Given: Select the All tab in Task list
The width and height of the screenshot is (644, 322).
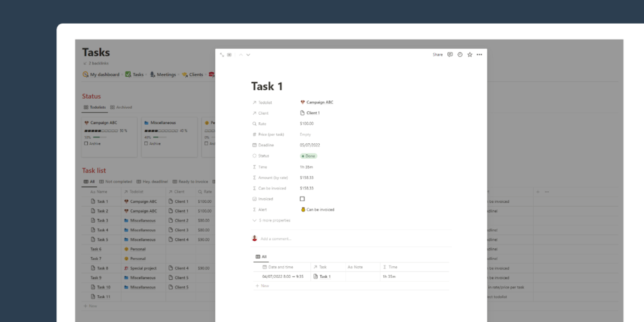Looking at the screenshot, I should pyautogui.click(x=89, y=181).
